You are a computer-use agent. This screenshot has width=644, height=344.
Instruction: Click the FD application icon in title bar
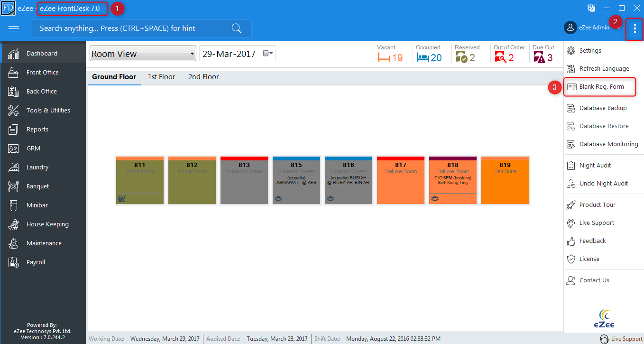pyautogui.click(x=8, y=8)
